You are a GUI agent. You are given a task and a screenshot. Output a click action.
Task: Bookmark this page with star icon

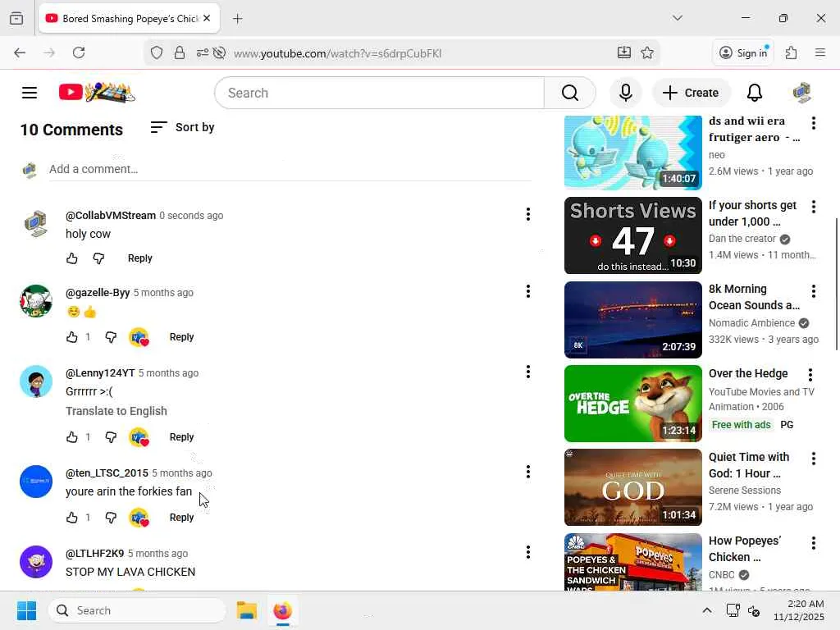[647, 52]
